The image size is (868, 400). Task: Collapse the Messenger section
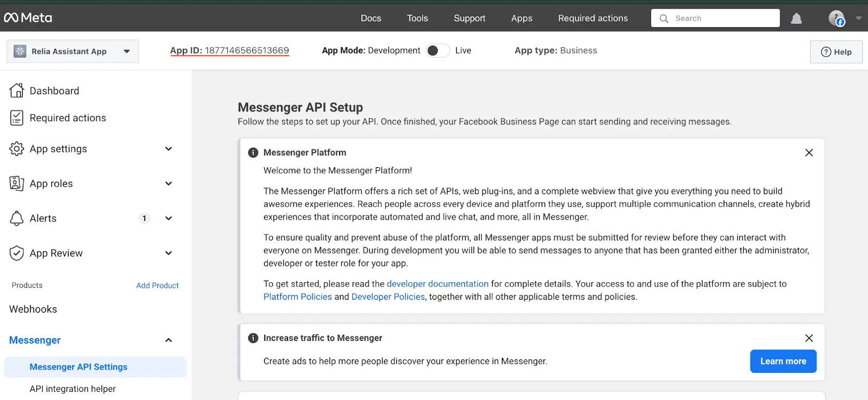click(169, 340)
